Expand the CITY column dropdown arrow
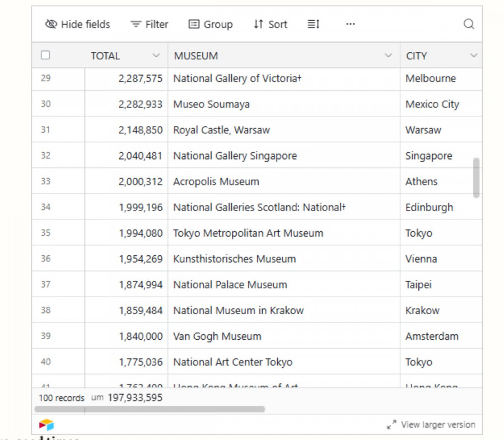Screen dimensions: 504x440 click(x=474, y=55)
